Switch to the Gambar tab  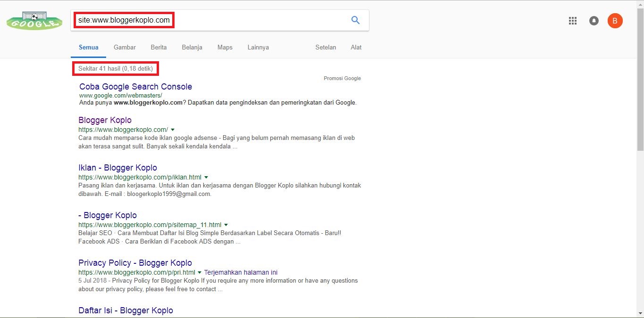coord(125,47)
